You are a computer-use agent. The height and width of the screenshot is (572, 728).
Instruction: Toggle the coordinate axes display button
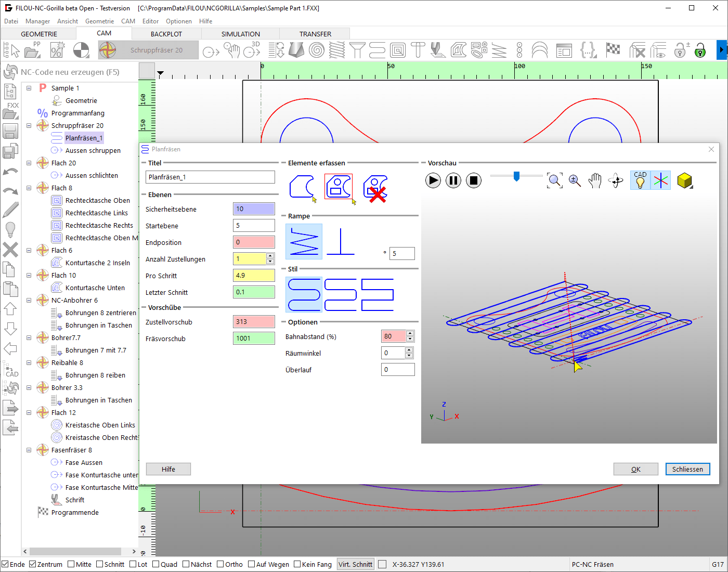661,180
